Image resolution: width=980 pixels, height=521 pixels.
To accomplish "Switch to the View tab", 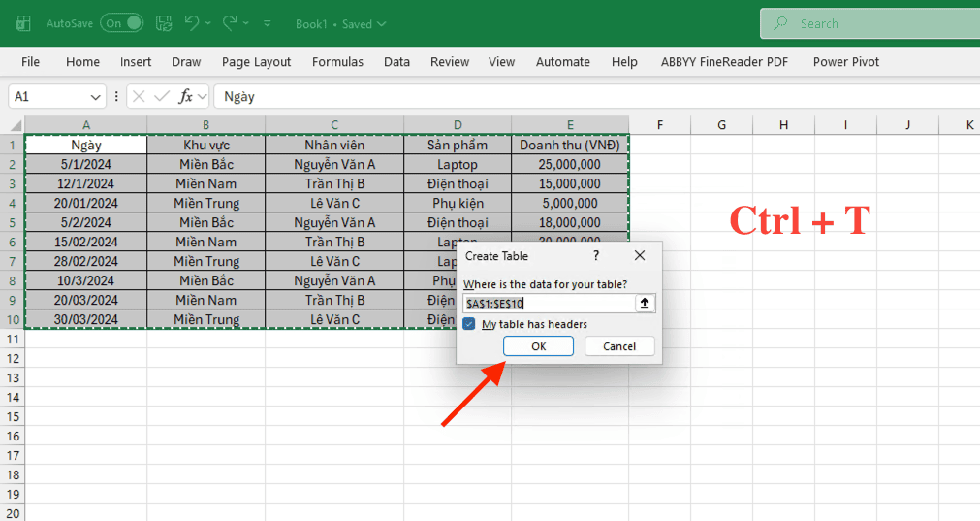I will (501, 62).
